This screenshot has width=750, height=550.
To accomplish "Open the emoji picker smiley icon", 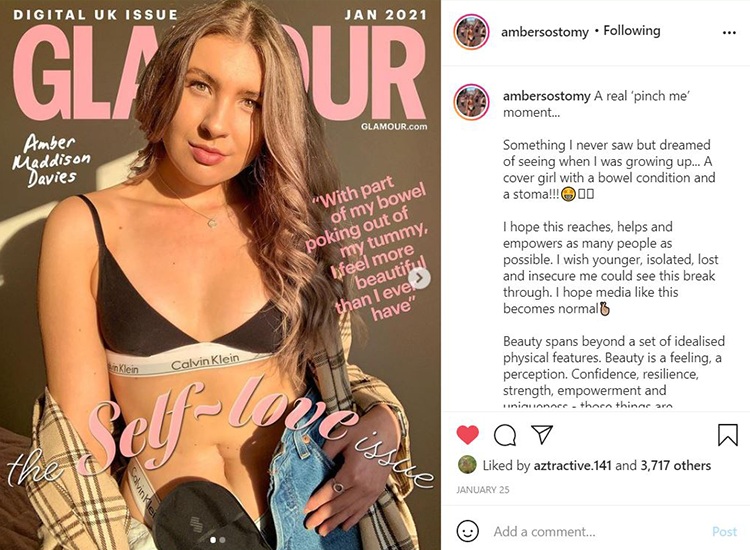I will tap(467, 531).
